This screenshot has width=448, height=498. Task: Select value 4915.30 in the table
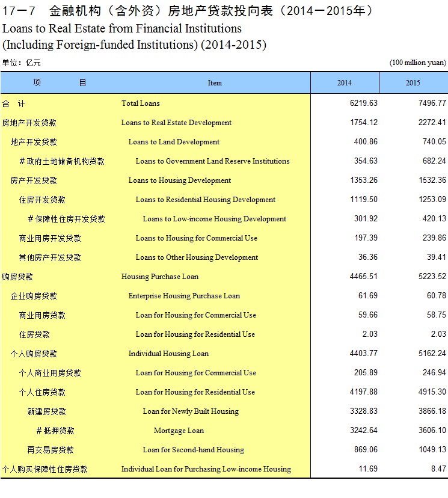432,392
